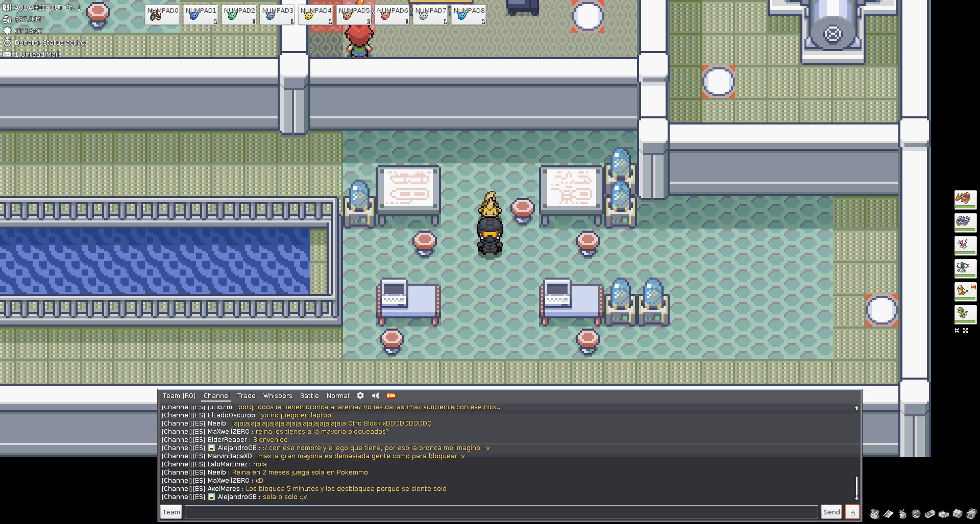
Task: Click 'yo no juego en laptop' message
Action: (x=296, y=415)
